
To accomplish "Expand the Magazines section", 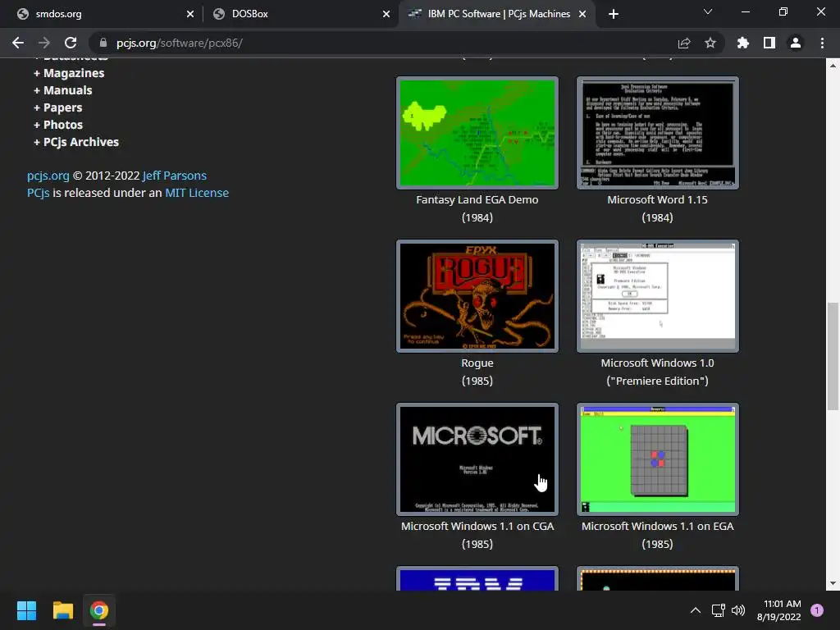I will [x=69, y=73].
